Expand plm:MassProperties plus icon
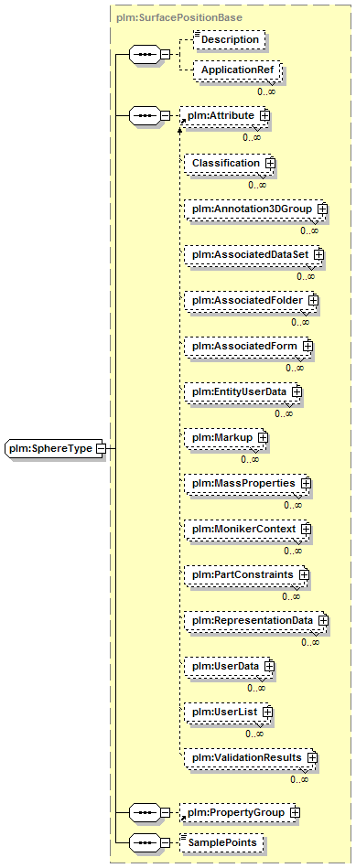Screen dimensions: 356x868 306,483
